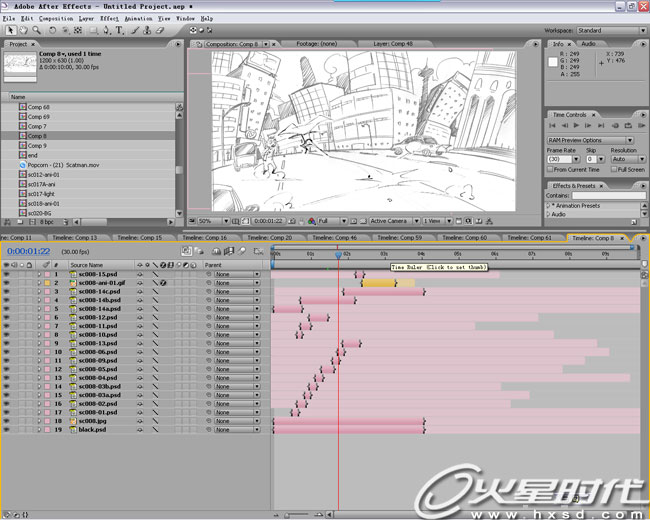Viewport: 650px width, 520px height.
Task: Switch to Timeline: Comp 46 tab
Action: point(334,238)
